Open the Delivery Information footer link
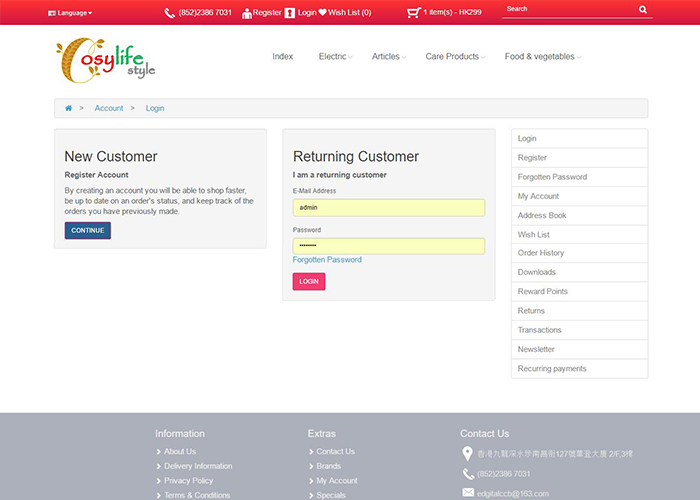700x500 pixels. (x=198, y=466)
